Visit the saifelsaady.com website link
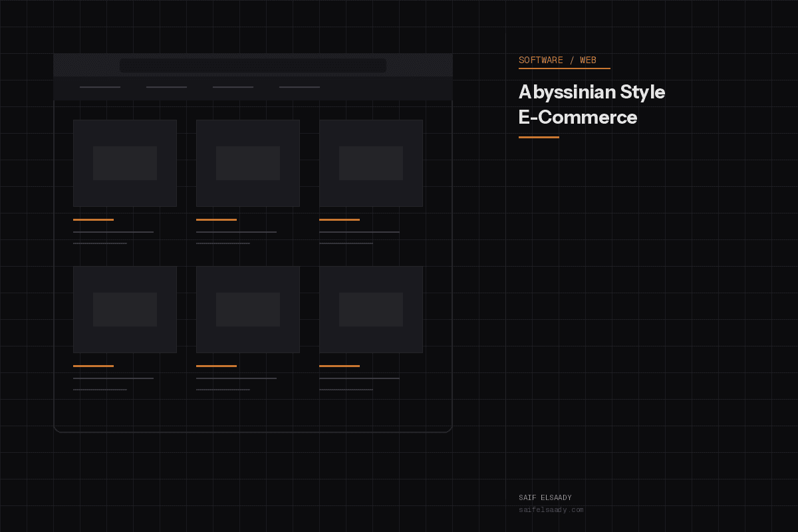The width and height of the screenshot is (798, 532). pos(551,509)
